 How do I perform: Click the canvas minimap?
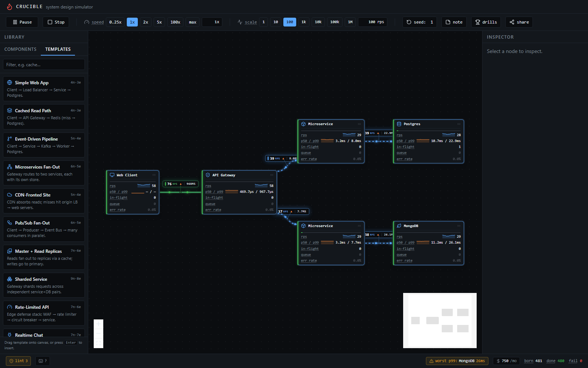(440, 321)
